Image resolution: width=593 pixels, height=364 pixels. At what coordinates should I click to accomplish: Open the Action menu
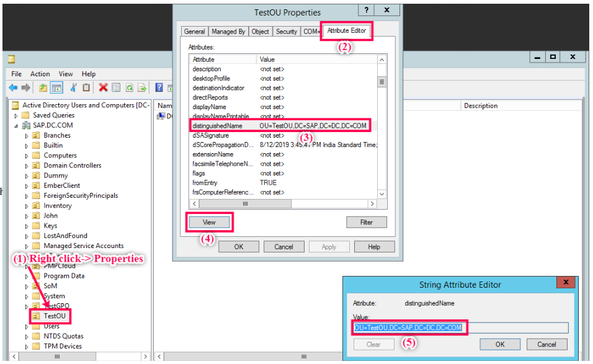click(x=40, y=74)
